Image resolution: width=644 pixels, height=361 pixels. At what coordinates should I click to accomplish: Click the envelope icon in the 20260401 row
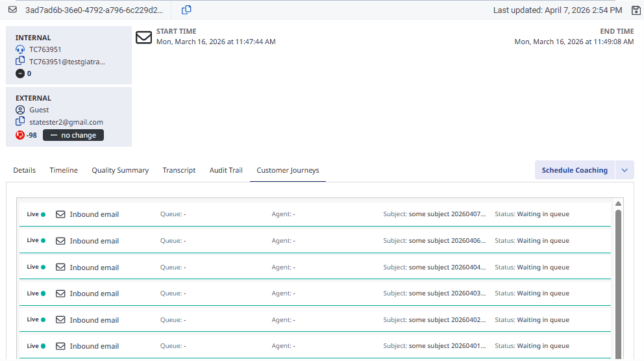[60, 346]
